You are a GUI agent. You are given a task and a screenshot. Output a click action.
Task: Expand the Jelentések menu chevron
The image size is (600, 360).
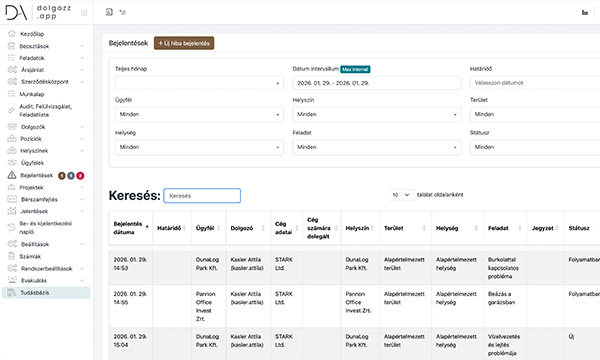[x=82, y=211]
